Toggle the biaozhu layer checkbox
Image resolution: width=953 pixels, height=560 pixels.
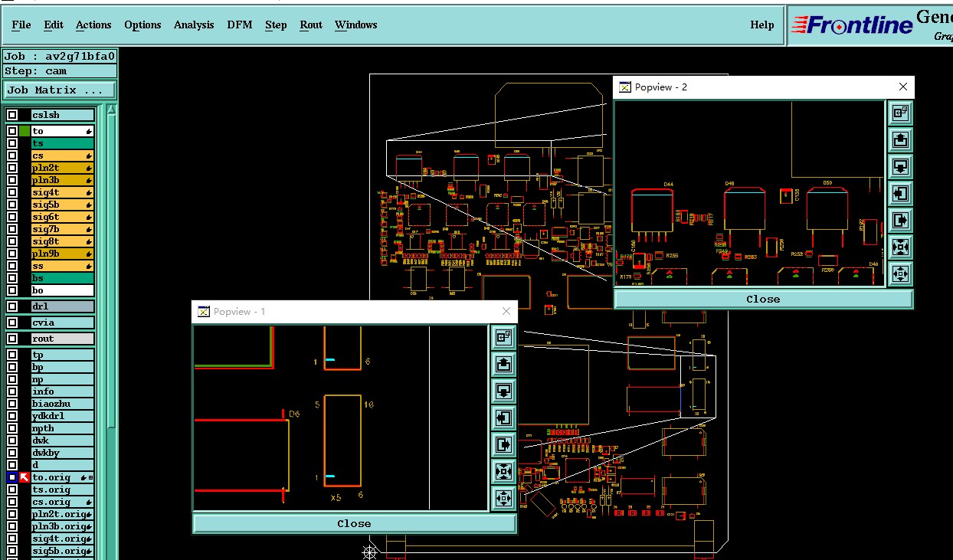click(11, 404)
